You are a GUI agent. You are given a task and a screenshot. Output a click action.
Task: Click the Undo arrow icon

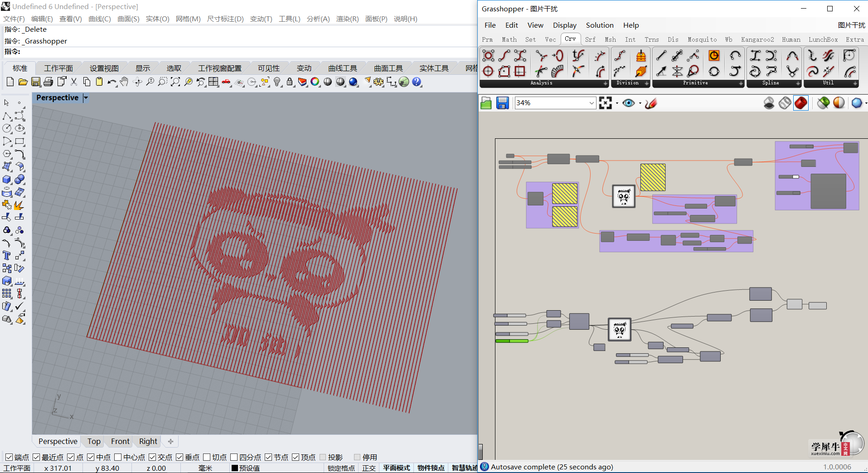point(112,82)
